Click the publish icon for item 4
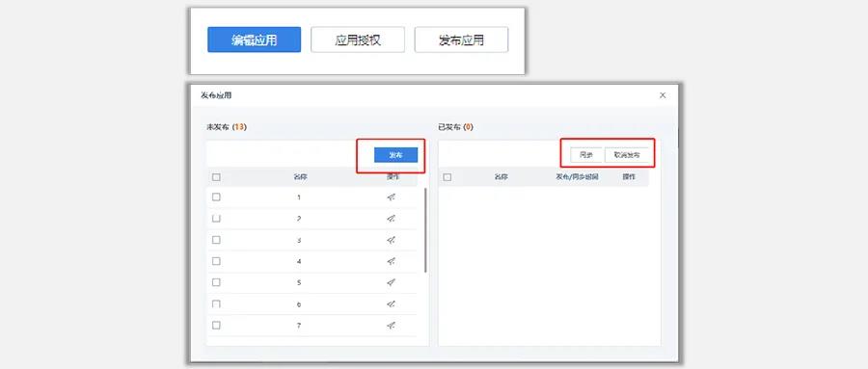The width and height of the screenshot is (868, 369). (392, 261)
